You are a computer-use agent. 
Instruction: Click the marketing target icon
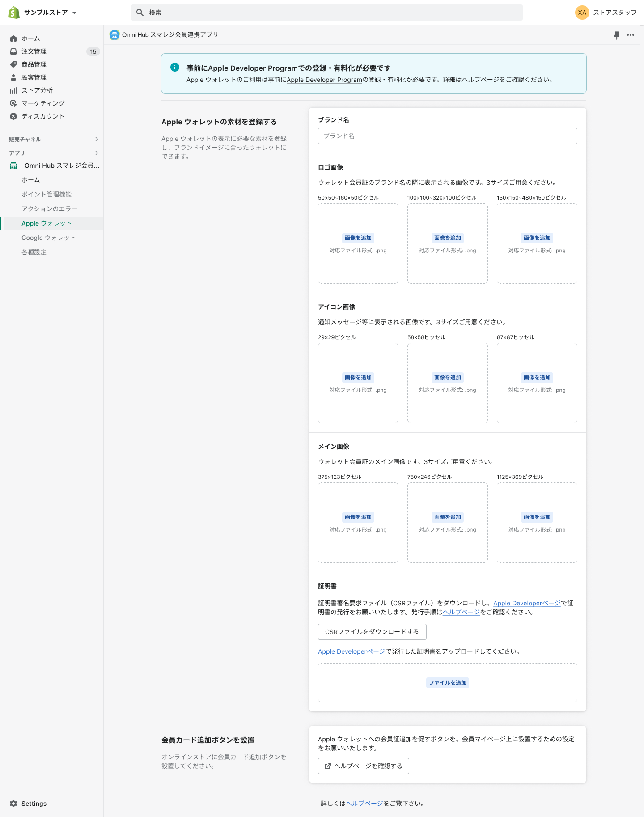coord(13,103)
